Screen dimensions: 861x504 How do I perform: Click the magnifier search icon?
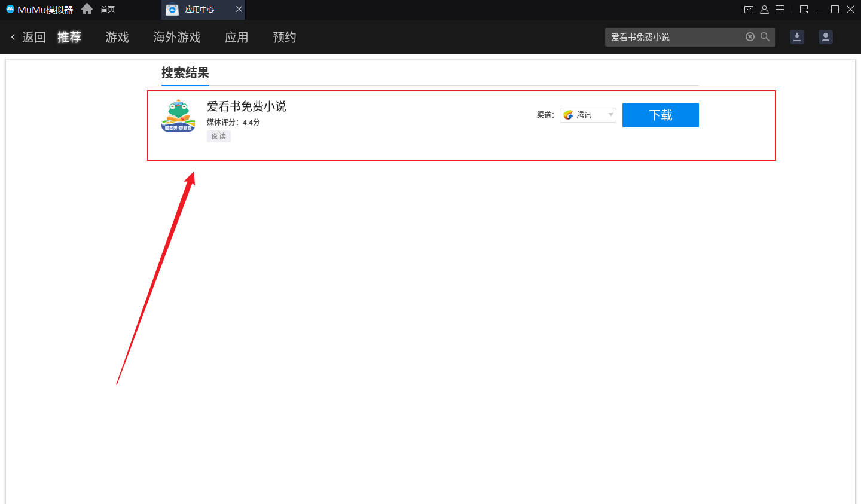tap(765, 37)
